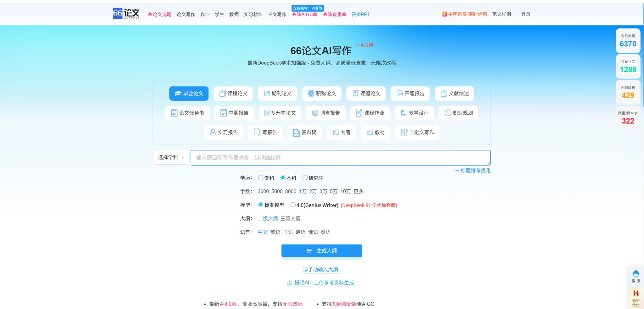Screen dimensions: 644x309
Task: Open 商务合作 business cooperation widget
Action: tap(636, 298)
